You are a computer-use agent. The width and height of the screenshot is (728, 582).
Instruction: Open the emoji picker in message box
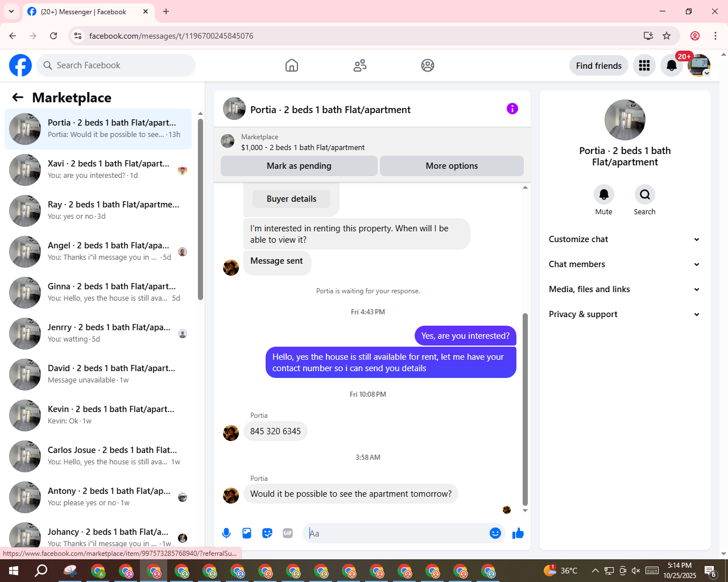coord(495,533)
